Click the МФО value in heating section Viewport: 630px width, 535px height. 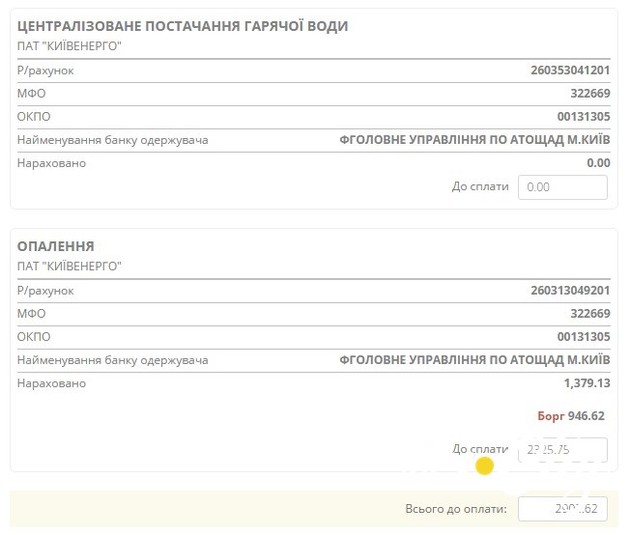(589, 314)
